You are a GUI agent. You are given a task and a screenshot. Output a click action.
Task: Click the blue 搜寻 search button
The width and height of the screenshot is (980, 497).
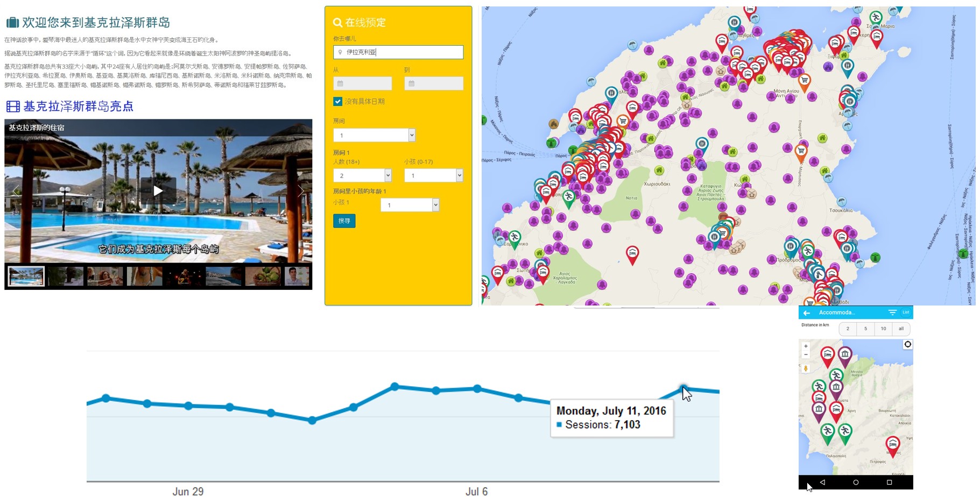pos(344,221)
